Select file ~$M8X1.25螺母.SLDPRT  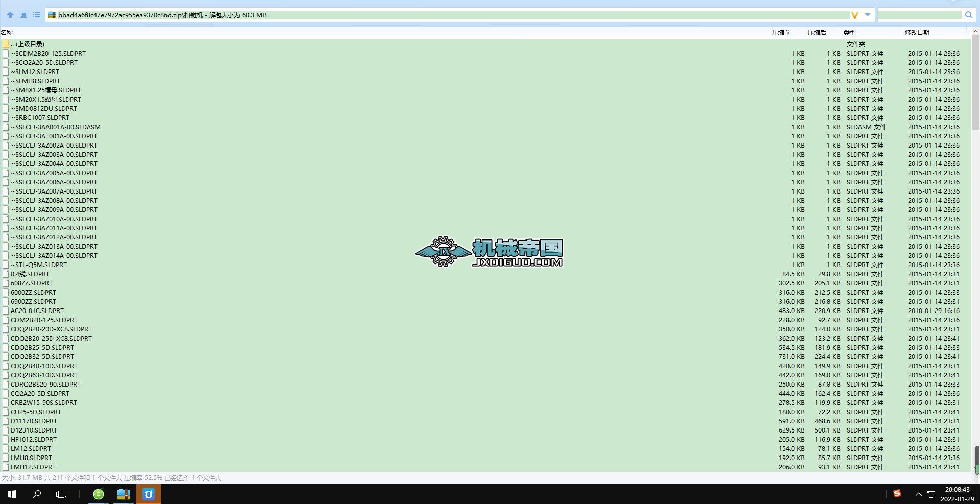[x=46, y=90]
